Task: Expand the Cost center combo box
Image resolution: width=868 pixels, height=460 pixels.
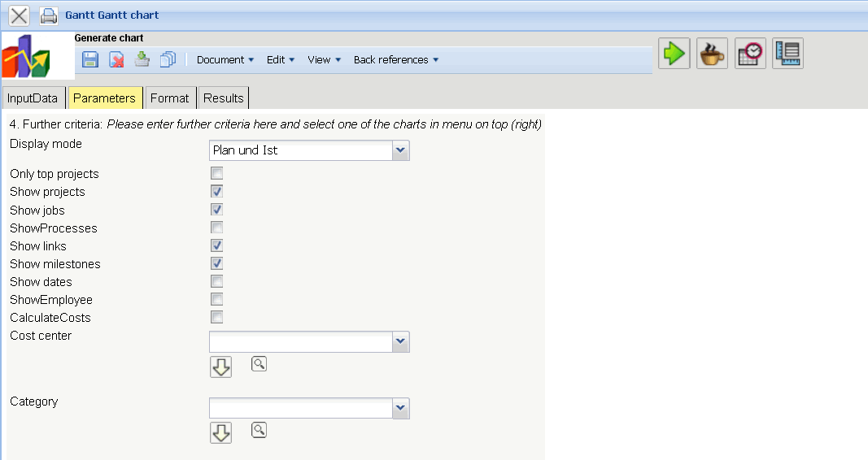Action: (400, 342)
